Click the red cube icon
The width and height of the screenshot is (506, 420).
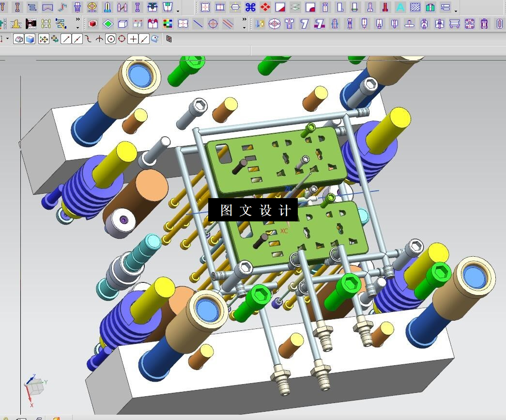[x=93, y=24]
